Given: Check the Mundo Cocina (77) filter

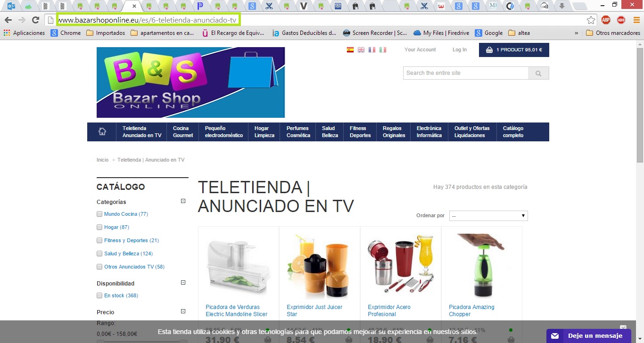Looking at the screenshot, I should pos(99,214).
